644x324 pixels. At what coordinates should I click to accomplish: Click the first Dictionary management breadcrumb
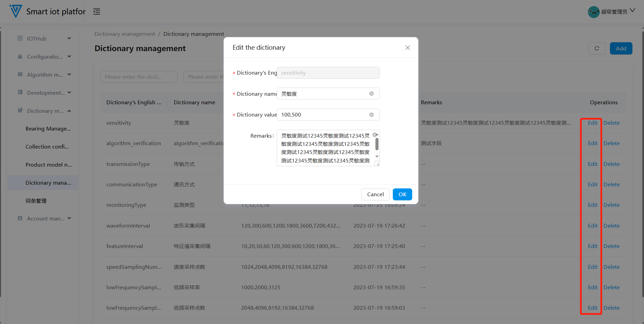click(x=125, y=34)
